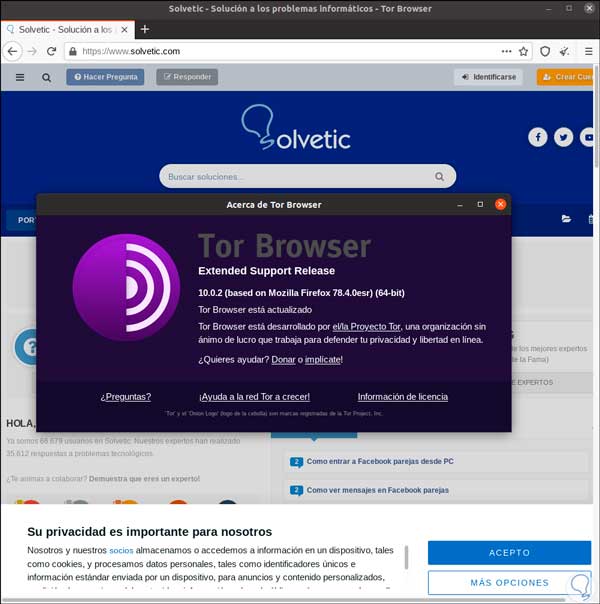The image size is (600, 604).
Task: Click the purple Tor onion logo
Action: (x=126, y=287)
